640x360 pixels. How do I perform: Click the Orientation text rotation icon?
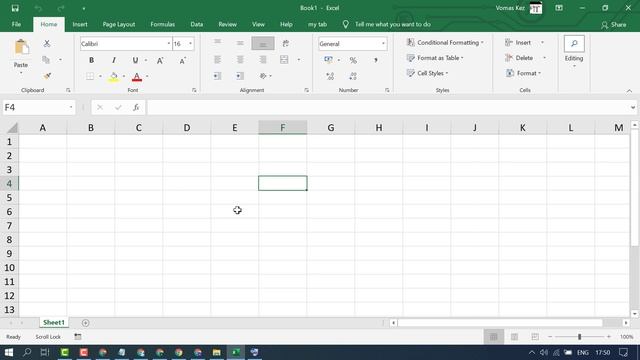[263, 76]
